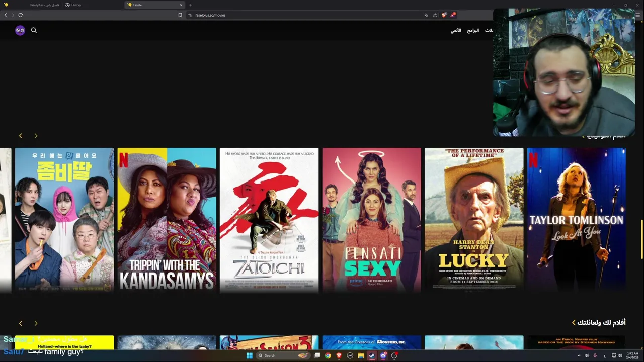Open a new browser tab with plus

tap(190, 5)
